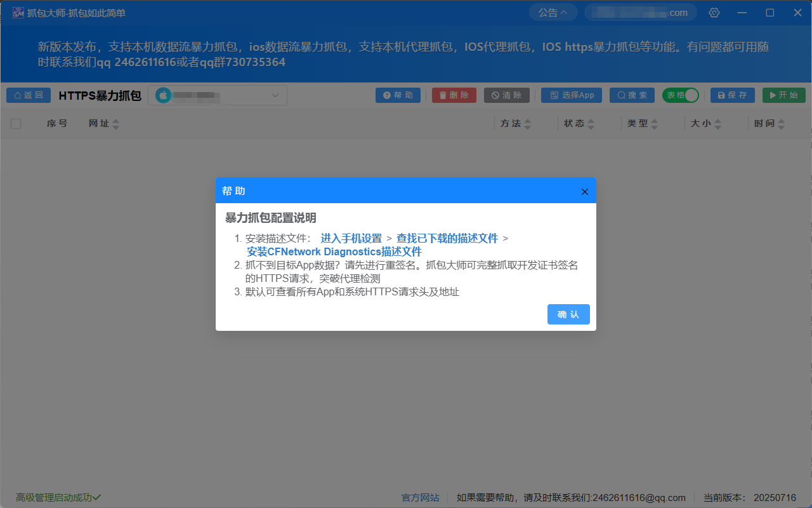Save captures via the 保存 icon
The width and height of the screenshot is (812, 508).
(732, 95)
